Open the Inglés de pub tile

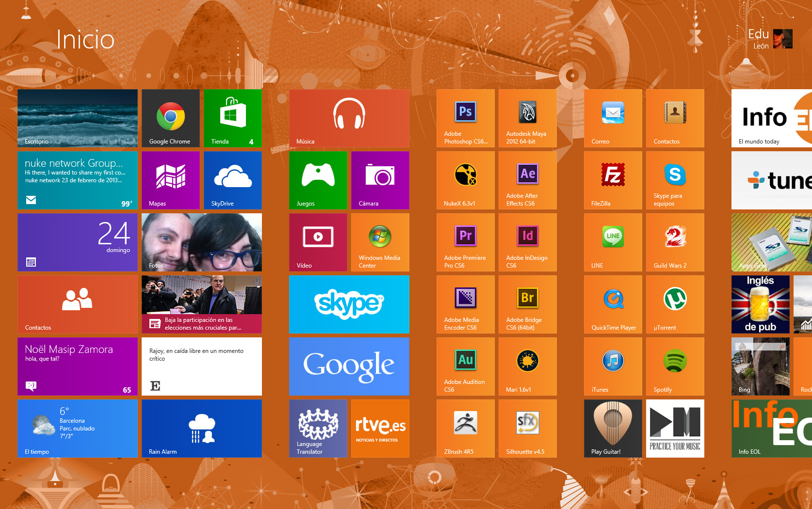point(760,304)
